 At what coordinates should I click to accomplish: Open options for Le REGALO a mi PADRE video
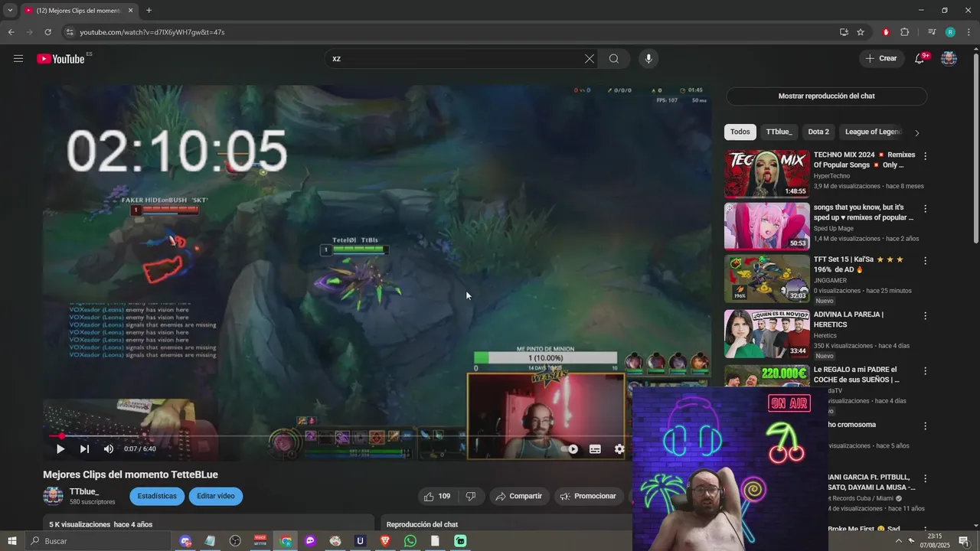pos(925,370)
